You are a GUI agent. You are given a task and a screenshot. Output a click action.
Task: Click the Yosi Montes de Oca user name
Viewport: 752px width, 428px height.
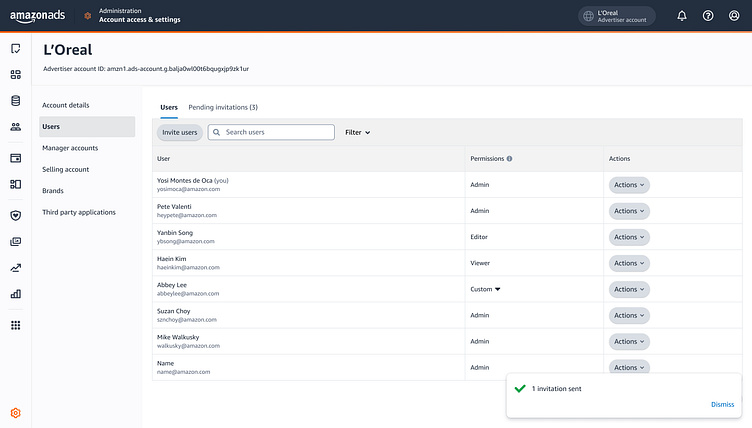click(185, 180)
